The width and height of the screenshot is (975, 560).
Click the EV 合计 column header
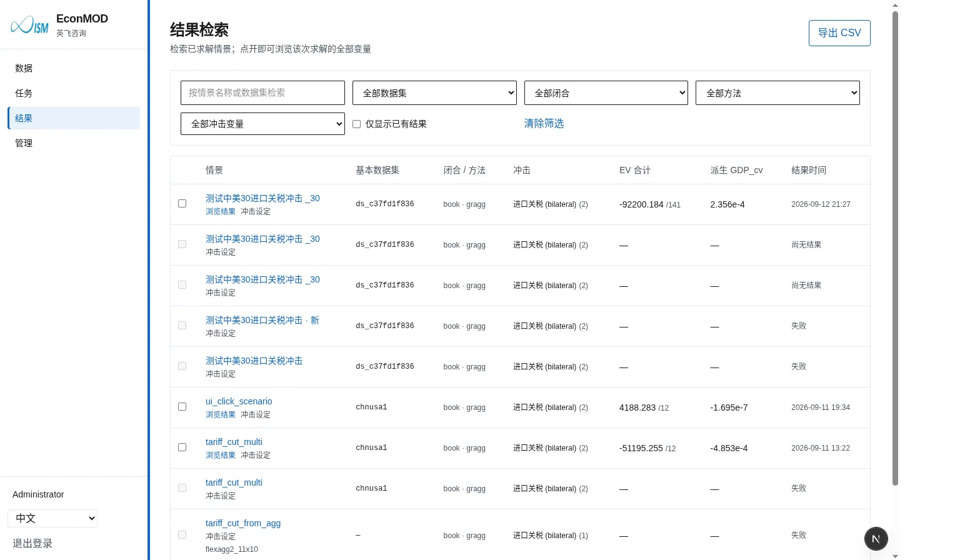pyautogui.click(x=635, y=170)
